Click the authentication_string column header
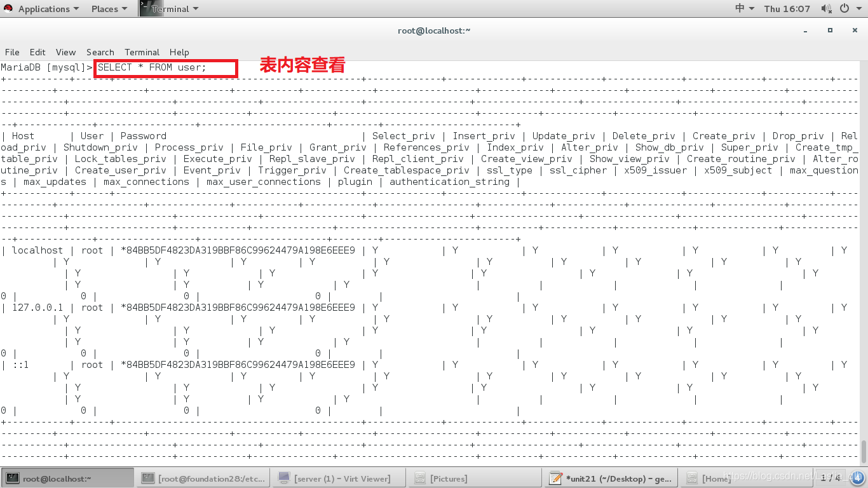Viewport: 868px width, 488px height. coord(449,182)
